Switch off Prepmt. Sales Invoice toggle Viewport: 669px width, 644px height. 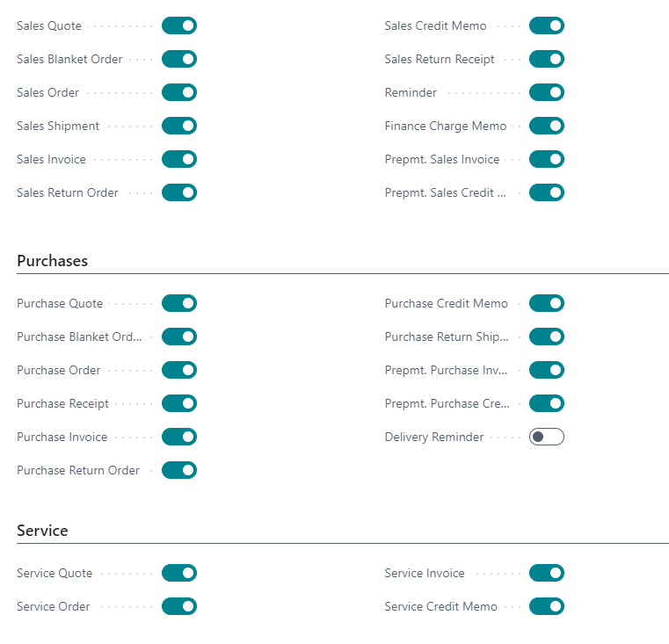click(546, 159)
